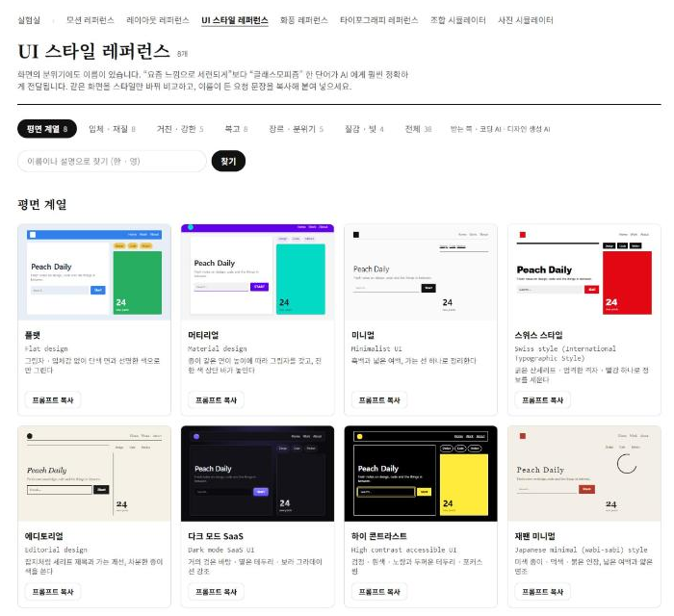Copy prompt for the 스위스 스타일 card
The image size is (674, 616).
tap(543, 400)
